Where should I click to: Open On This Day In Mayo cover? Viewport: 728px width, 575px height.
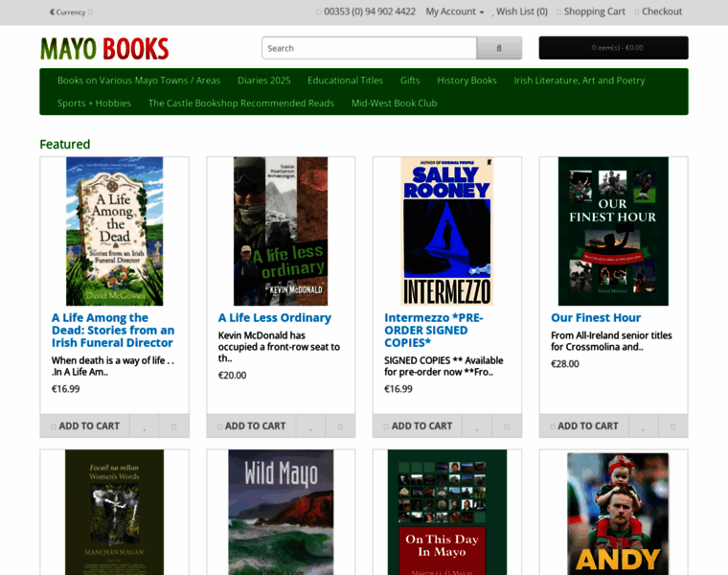[x=447, y=513]
